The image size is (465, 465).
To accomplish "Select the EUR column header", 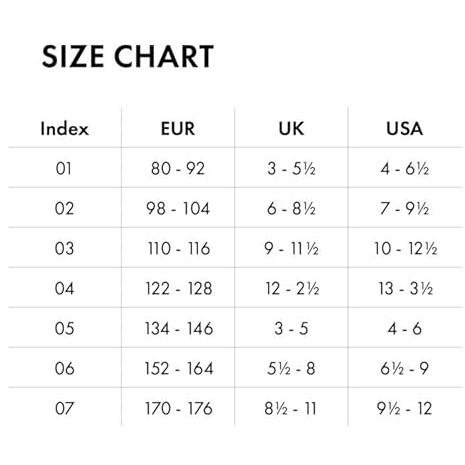I will click(x=178, y=129).
